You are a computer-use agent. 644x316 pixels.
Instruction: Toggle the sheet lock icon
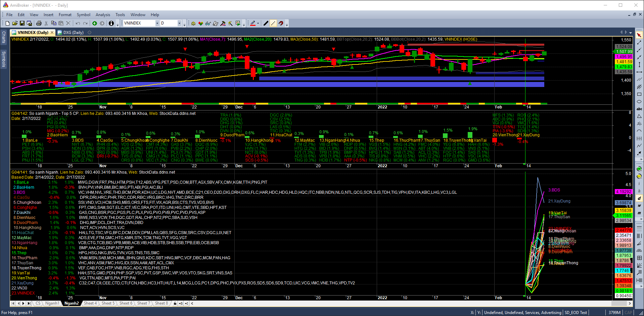click(x=175, y=303)
